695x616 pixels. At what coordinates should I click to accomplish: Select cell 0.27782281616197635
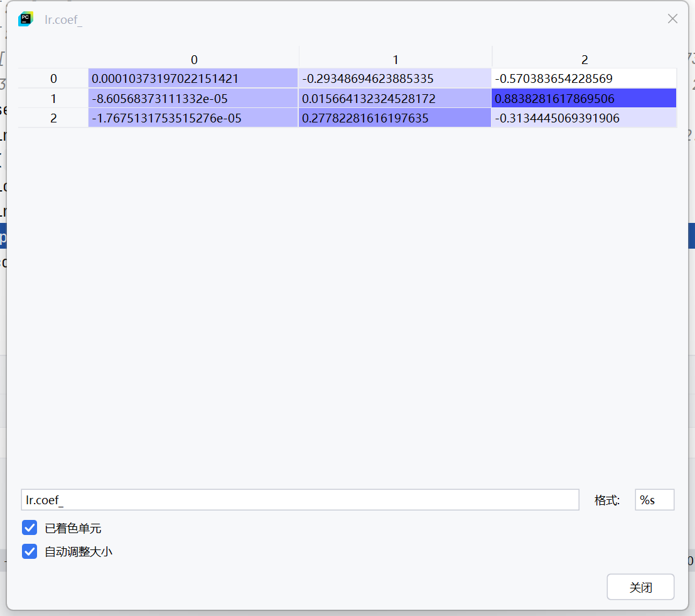tap(395, 118)
